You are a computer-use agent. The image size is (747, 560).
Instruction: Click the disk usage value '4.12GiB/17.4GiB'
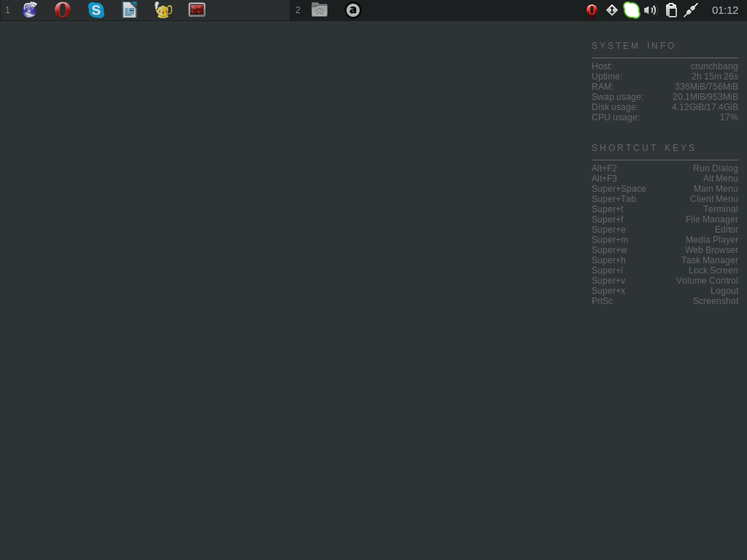705,107
